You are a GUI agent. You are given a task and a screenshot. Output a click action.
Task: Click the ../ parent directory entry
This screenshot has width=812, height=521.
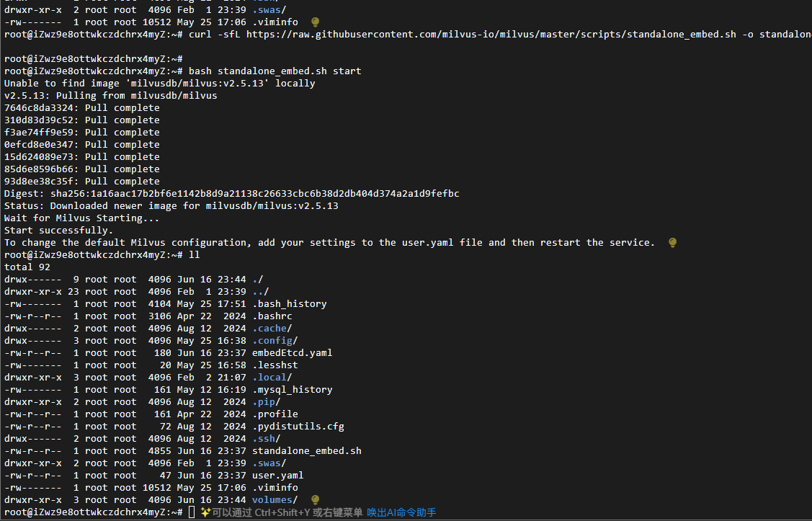(x=261, y=292)
